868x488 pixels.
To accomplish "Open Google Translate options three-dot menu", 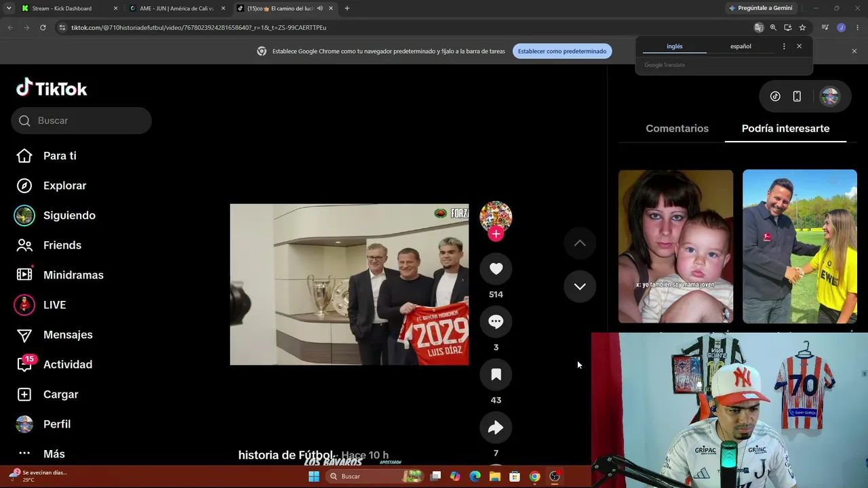I will pyautogui.click(x=784, y=46).
